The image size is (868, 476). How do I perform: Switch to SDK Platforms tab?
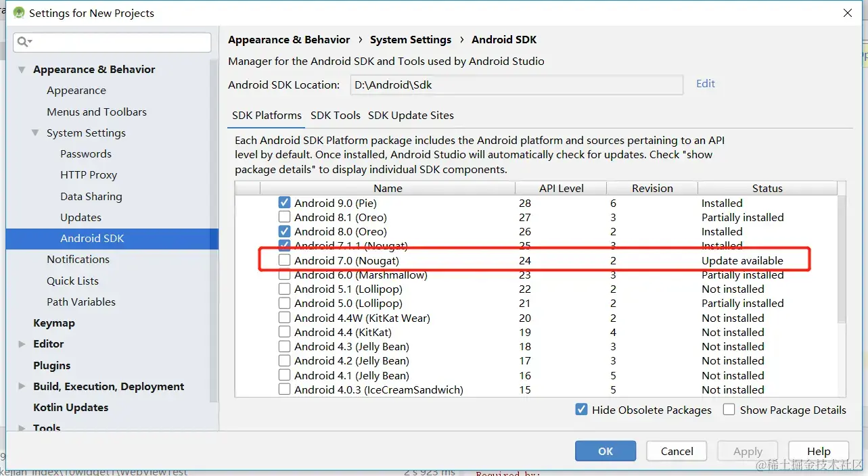coord(267,116)
